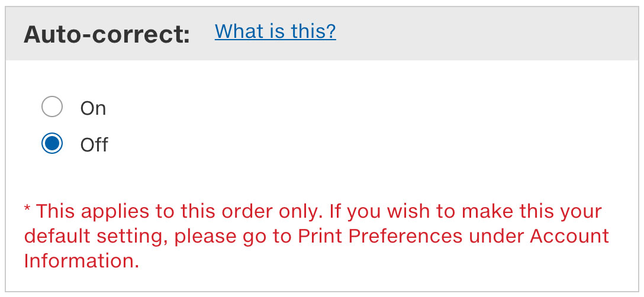
Task: Select the Off radio button
Action: [x=52, y=144]
